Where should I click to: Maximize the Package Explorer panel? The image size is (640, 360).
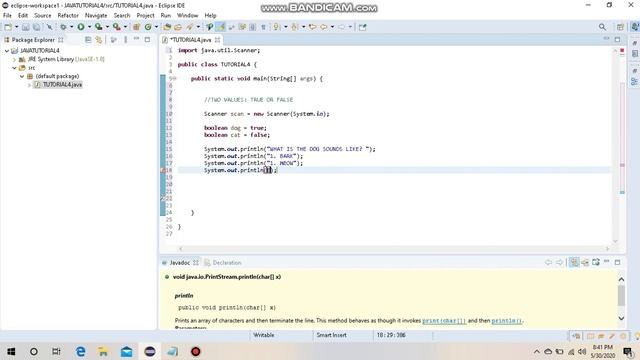pos(147,40)
